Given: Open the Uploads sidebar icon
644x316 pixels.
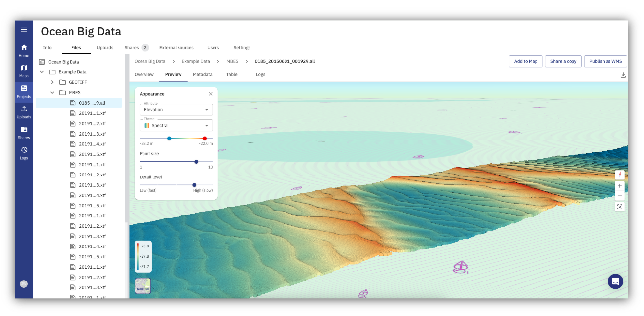Looking at the screenshot, I should pos(23,110).
